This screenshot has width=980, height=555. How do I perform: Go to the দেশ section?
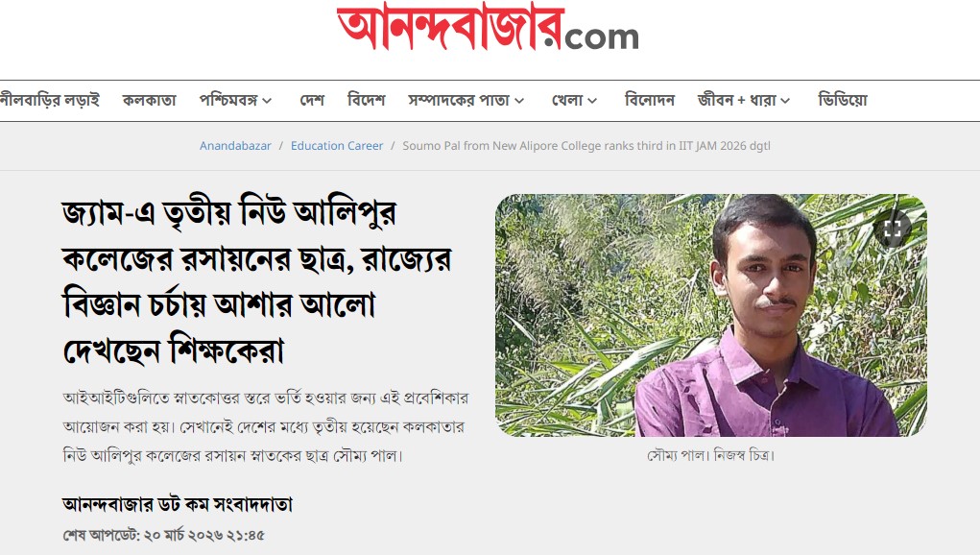[x=312, y=100]
